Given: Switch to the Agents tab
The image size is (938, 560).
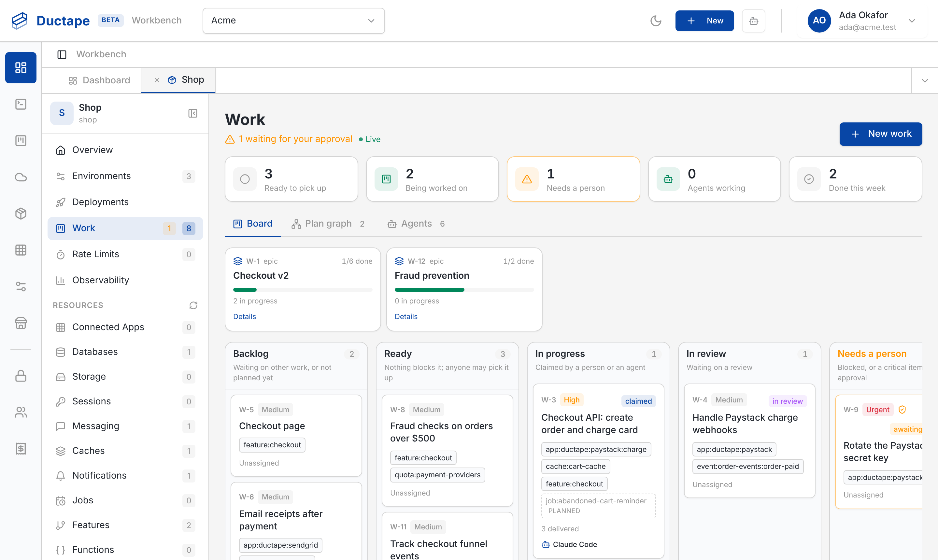Looking at the screenshot, I should [416, 224].
